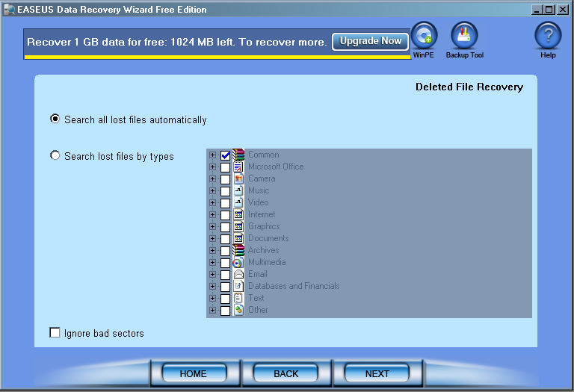Click the Internet category icon
Screen dimensions: 574x392
point(238,214)
